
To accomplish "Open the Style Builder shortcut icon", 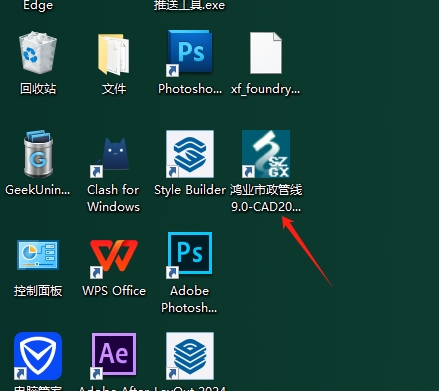I will point(190,154).
